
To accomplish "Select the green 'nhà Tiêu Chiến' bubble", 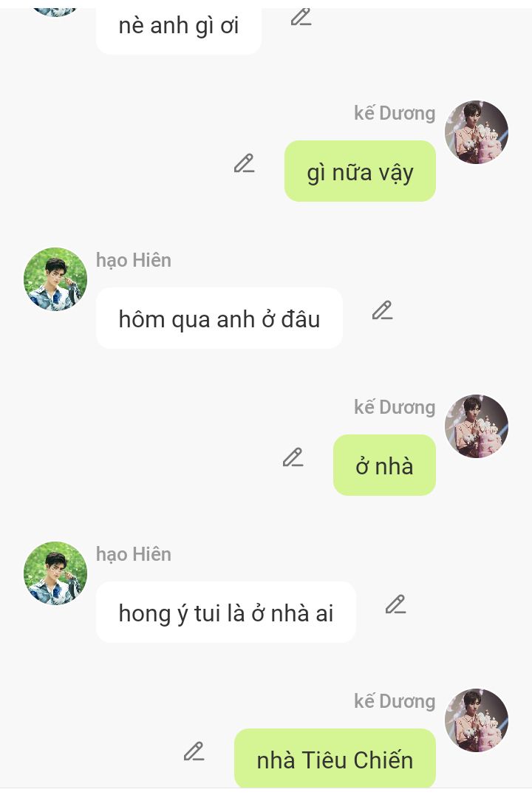I will coord(335,759).
